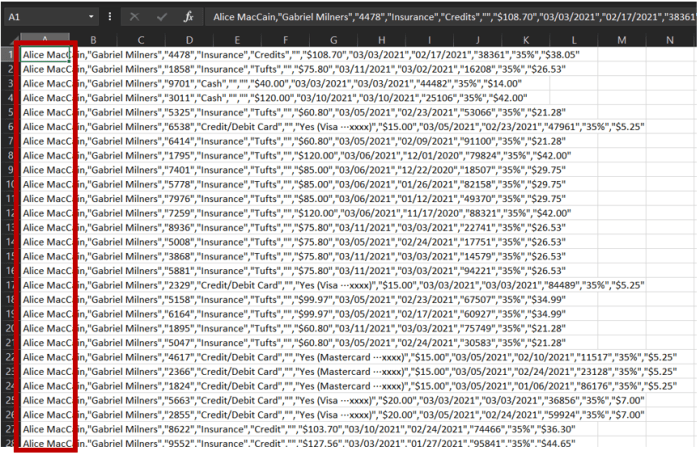Click the Mastercard row containing "1824"

350,386
